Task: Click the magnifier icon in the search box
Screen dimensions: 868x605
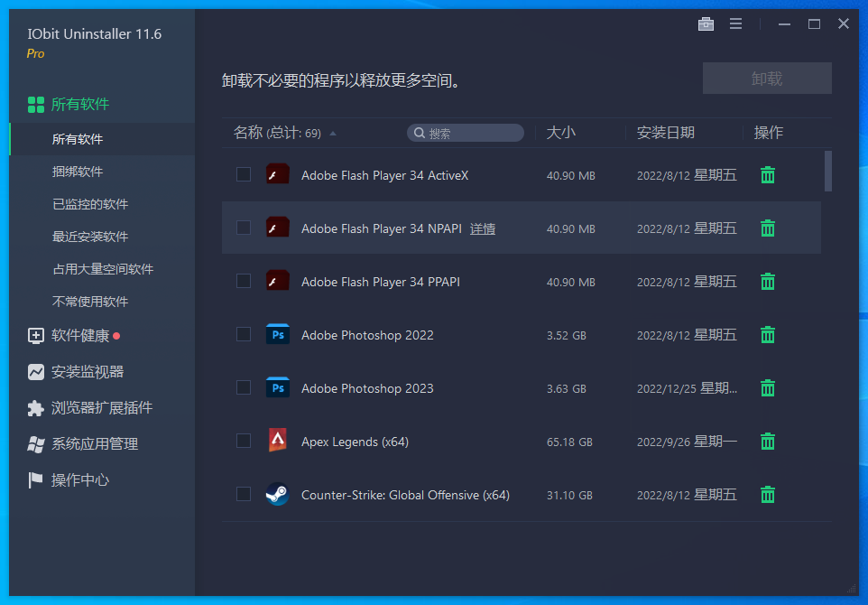Action: tap(419, 132)
